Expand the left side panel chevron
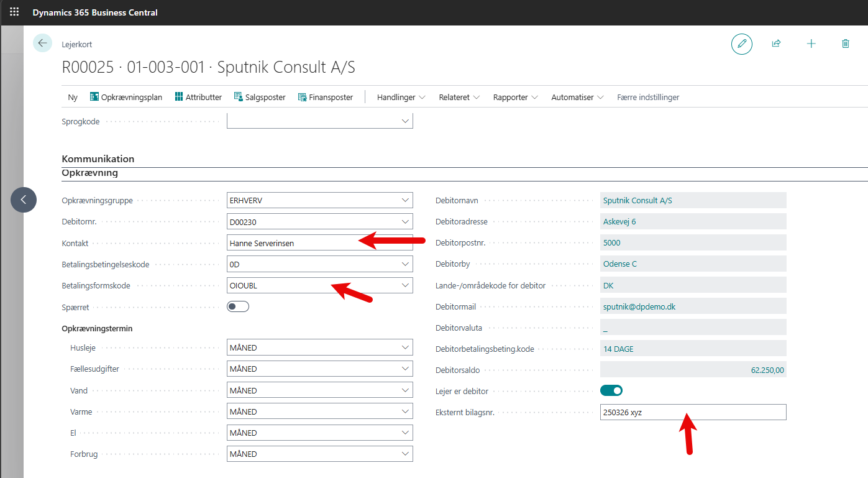The width and height of the screenshot is (868, 478). (24, 200)
